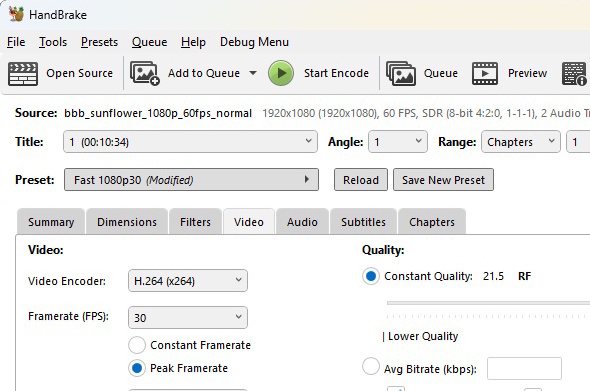Image resolution: width=590 pixels, height=391 pixels.
Task: Click the Open Source clapperboard icon
Action: tap(23, 74)
